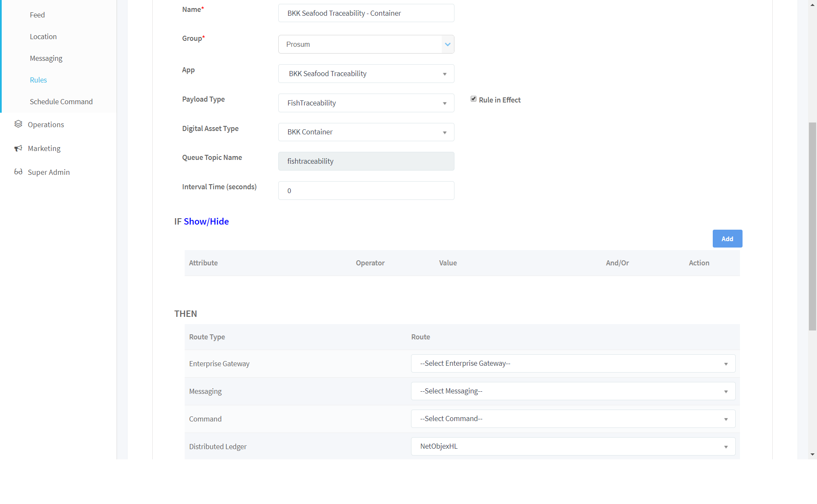Click the Operations layers icon
Viewport: 817px width, 504px height.
(18, 124)
